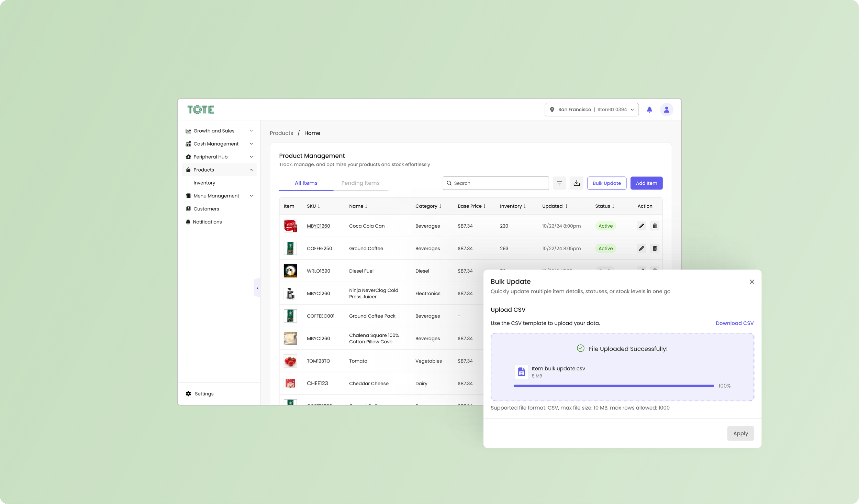Image resolution: width=859 pixels, height=504 pixels.
Task: Open the user profile avatar icon
Action: [x=666, y=110]
